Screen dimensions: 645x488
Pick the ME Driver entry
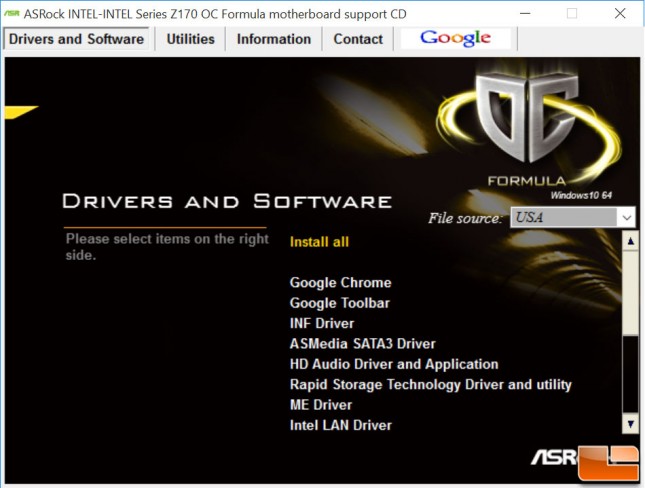[x=321, y=405]
